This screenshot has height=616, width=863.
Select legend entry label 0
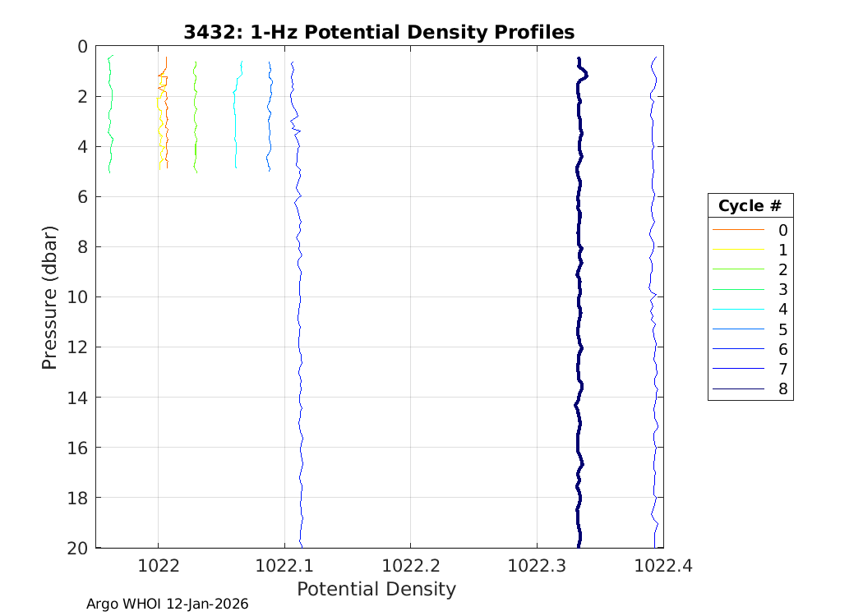tap(782, 230)
